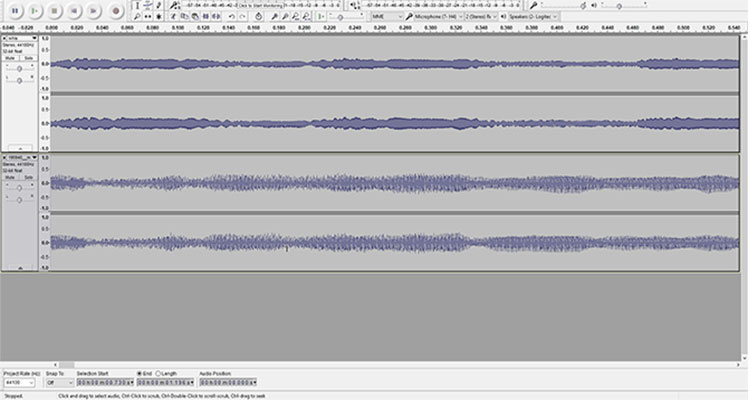The width and height of the screenshot is (750, 400).
Task: Click the Selection Start time field
Action: [x=105, y=382]
